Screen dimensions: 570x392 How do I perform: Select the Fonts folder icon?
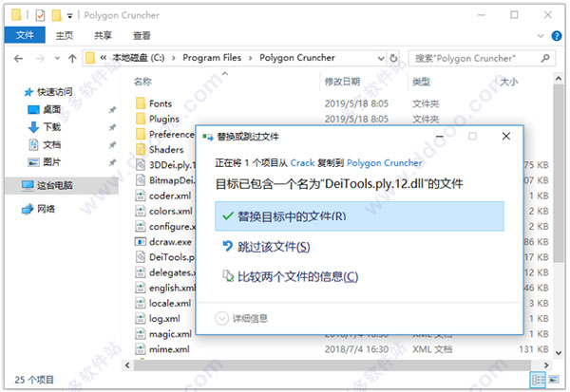click(141, 103)
